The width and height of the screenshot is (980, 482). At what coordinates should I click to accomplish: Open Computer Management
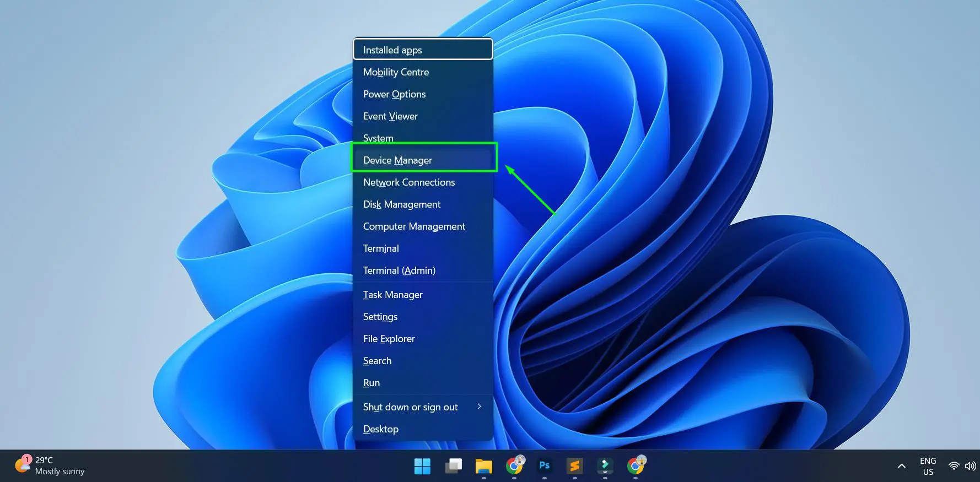[423, 226]
